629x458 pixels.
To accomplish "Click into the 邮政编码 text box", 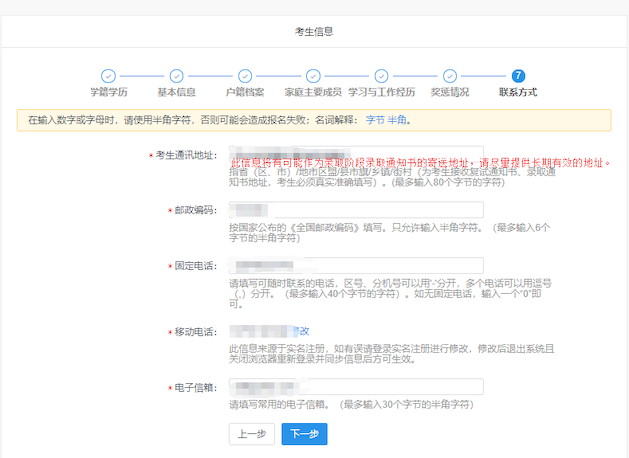I will point(355,210).
